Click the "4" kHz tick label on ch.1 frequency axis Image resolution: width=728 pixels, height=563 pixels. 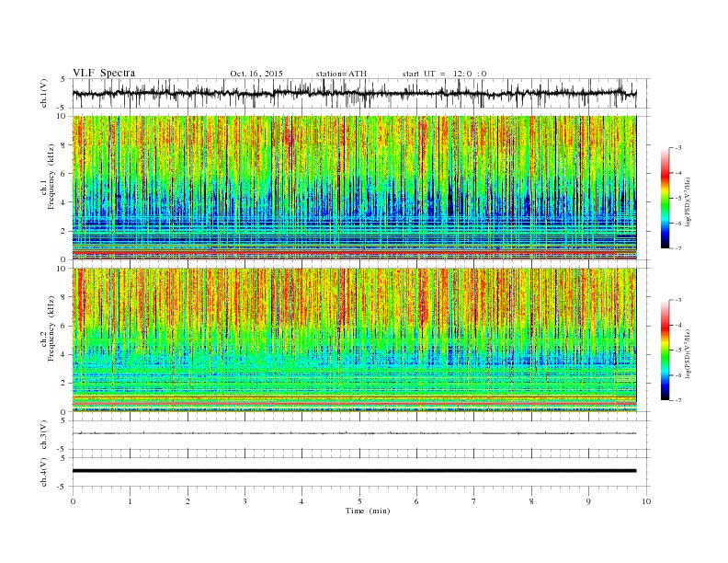63,202
